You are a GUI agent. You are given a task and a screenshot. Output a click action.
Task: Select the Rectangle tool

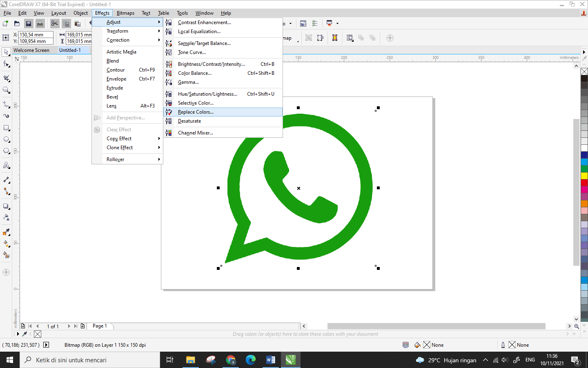point(6,128)
